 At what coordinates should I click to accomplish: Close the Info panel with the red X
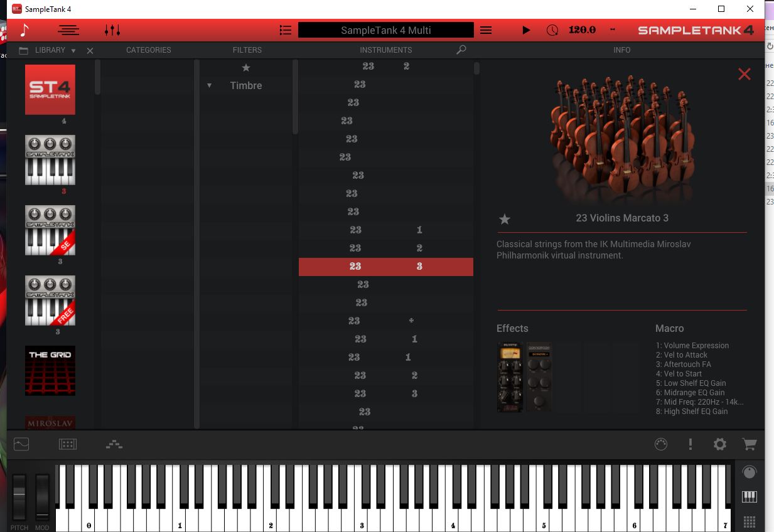pos(744,74)
